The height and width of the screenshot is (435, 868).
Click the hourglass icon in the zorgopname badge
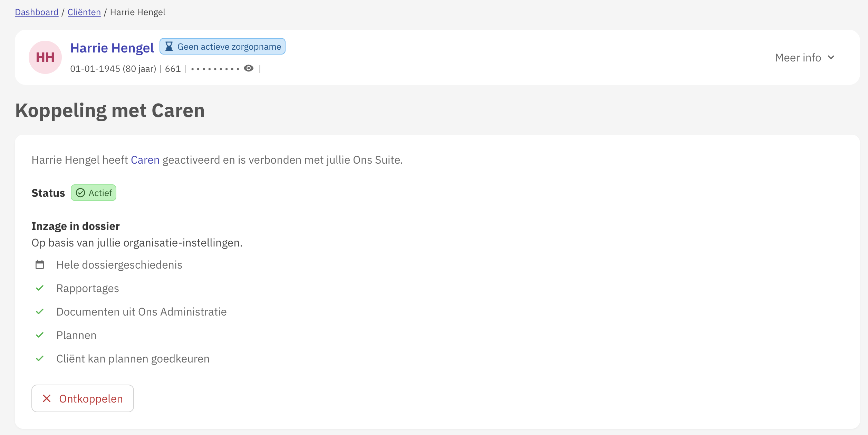point(169,46)
